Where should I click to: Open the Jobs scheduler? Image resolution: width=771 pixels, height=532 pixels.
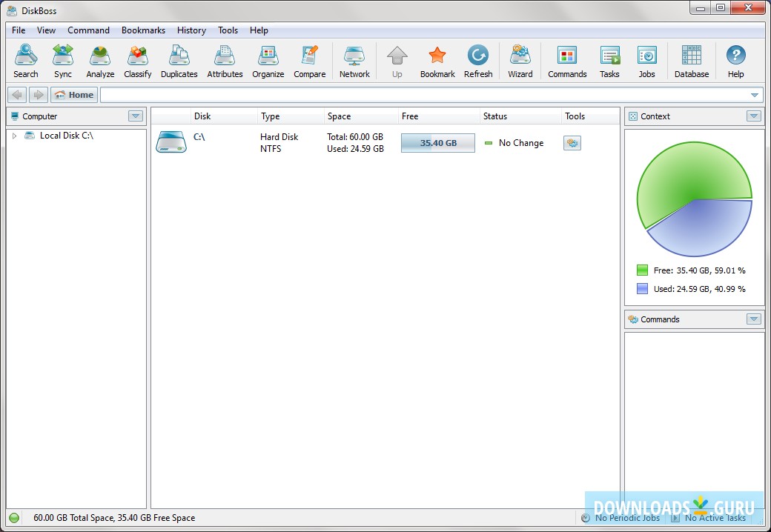click(647, 61)
